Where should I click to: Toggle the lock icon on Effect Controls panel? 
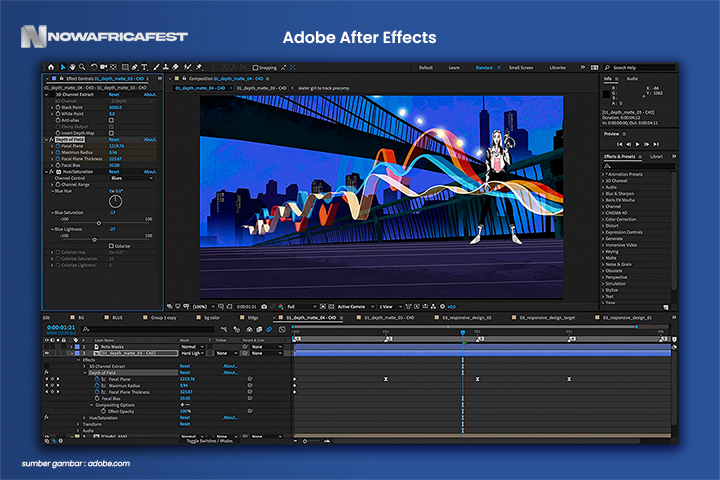(62, 79)
